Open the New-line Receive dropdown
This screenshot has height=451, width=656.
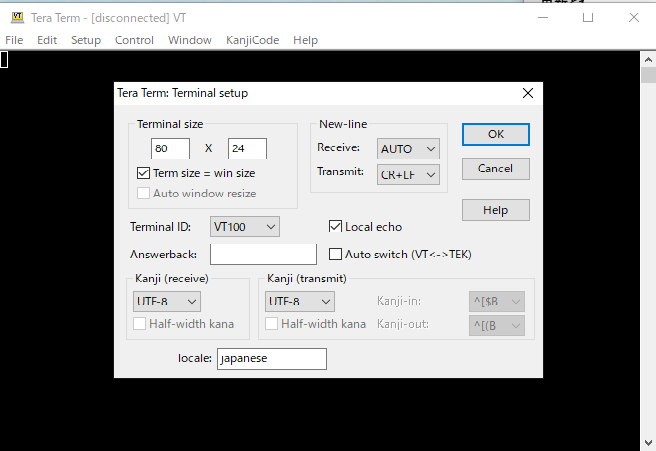(408, 149)
